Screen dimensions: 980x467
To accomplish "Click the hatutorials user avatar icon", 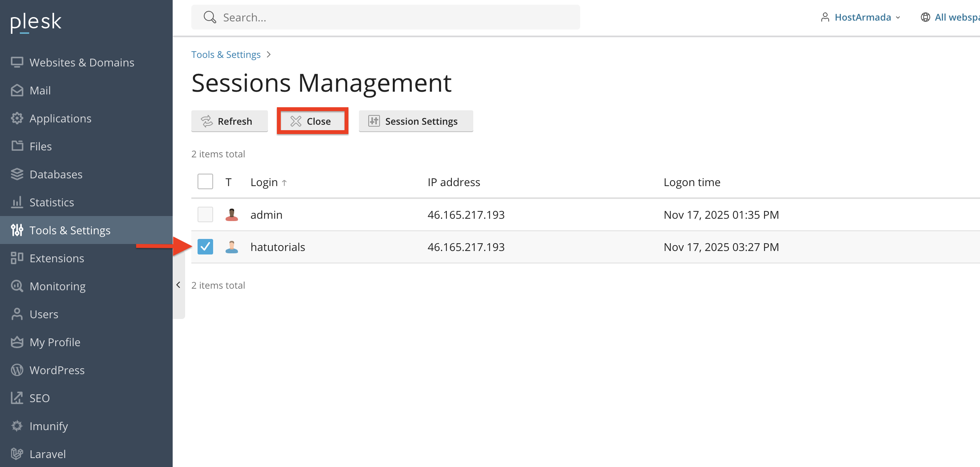I will click(232, 247).
